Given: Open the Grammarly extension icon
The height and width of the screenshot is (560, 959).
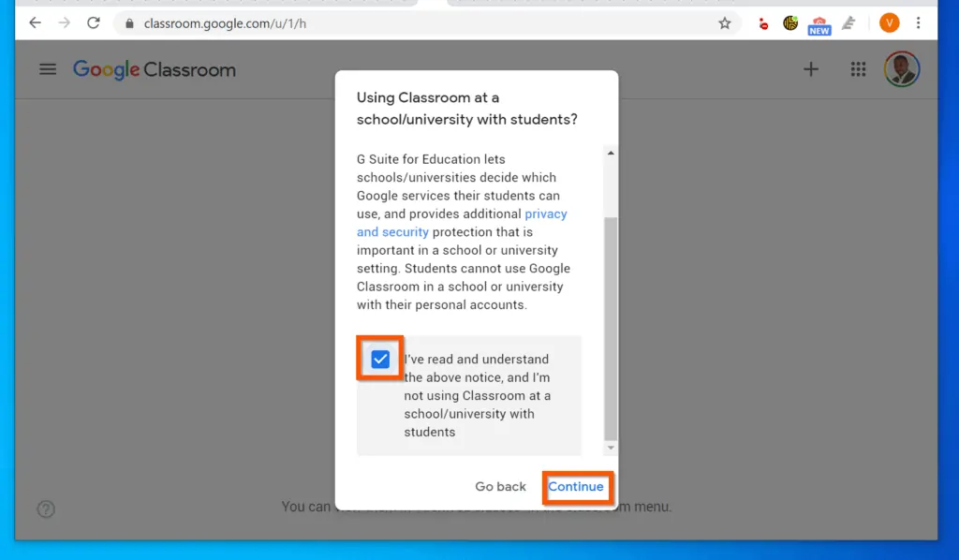Looking at the screenshot, I should [848, 22].
